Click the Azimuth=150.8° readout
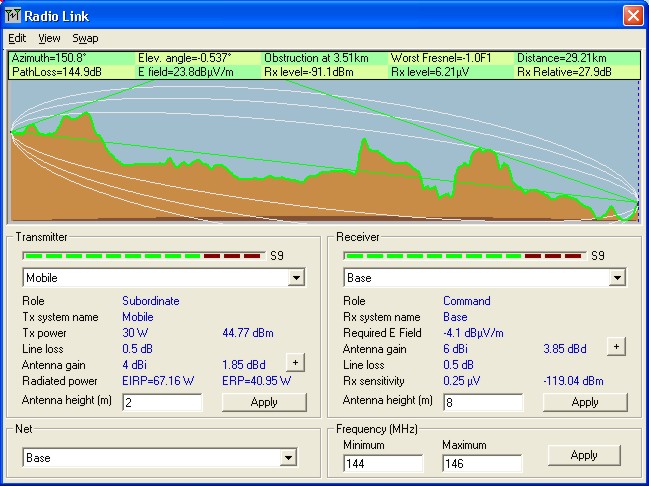 pos(49,58)
